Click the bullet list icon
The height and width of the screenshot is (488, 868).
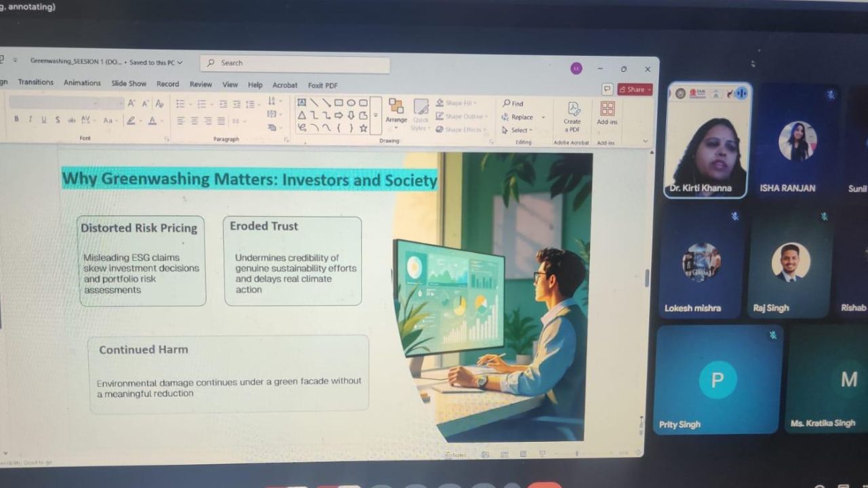tap(180, 104)
